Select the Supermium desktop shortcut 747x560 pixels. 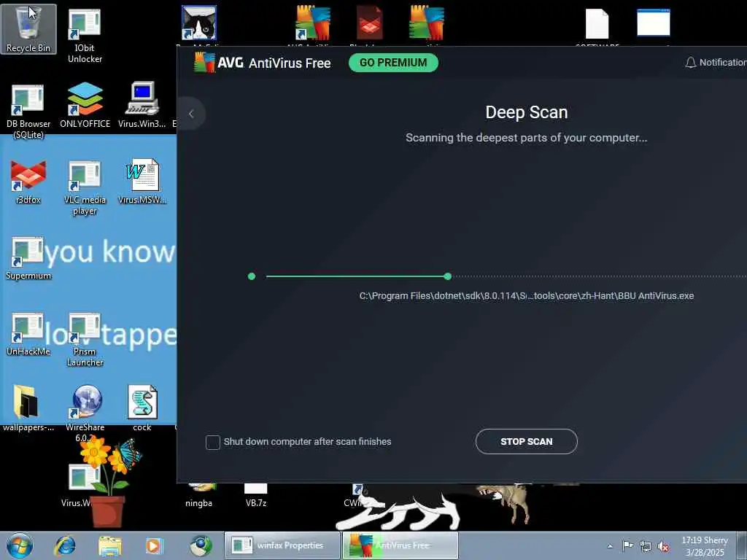click(28, 257)
